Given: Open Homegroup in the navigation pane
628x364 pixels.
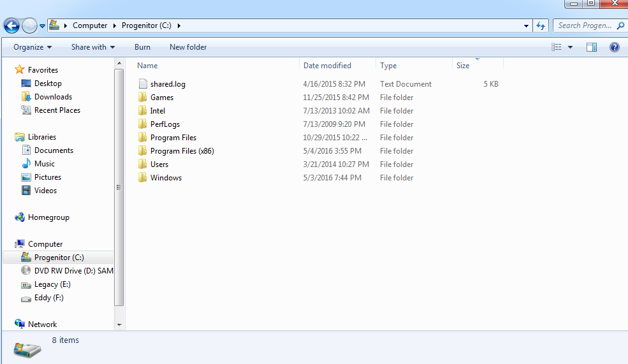Looking at the screenshot, I should click(48, 217).
